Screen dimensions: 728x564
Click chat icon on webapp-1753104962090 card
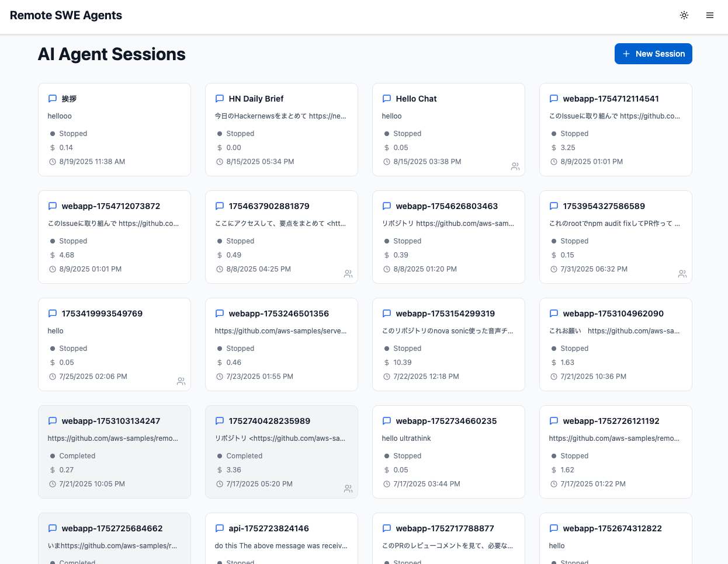tap(554, 314)
